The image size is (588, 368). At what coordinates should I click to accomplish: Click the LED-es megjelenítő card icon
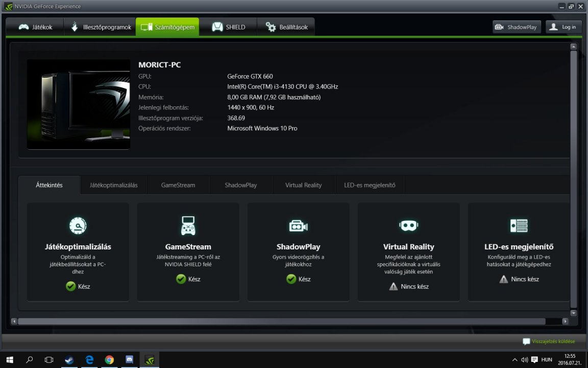(519, 226)
